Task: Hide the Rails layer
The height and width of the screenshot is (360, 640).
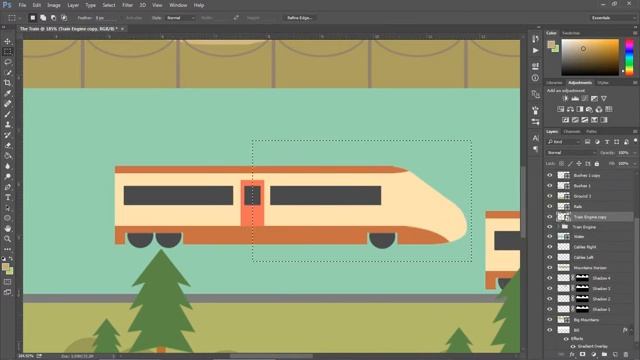Action: [550, 207]
